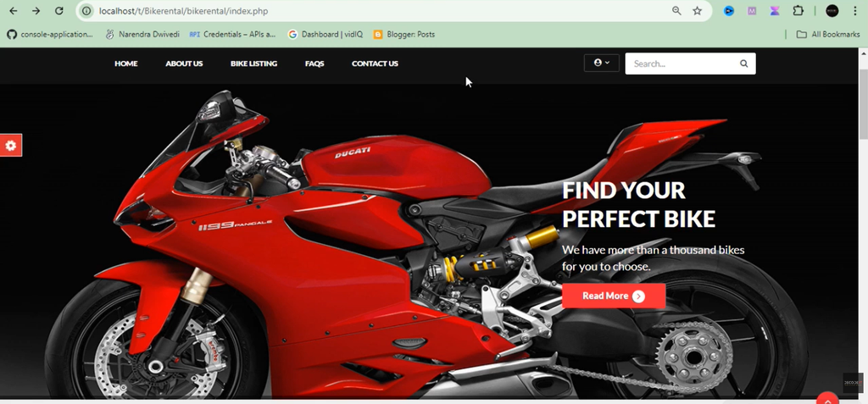
Task: View site information icon in address bar
Action: coord(86,11)
